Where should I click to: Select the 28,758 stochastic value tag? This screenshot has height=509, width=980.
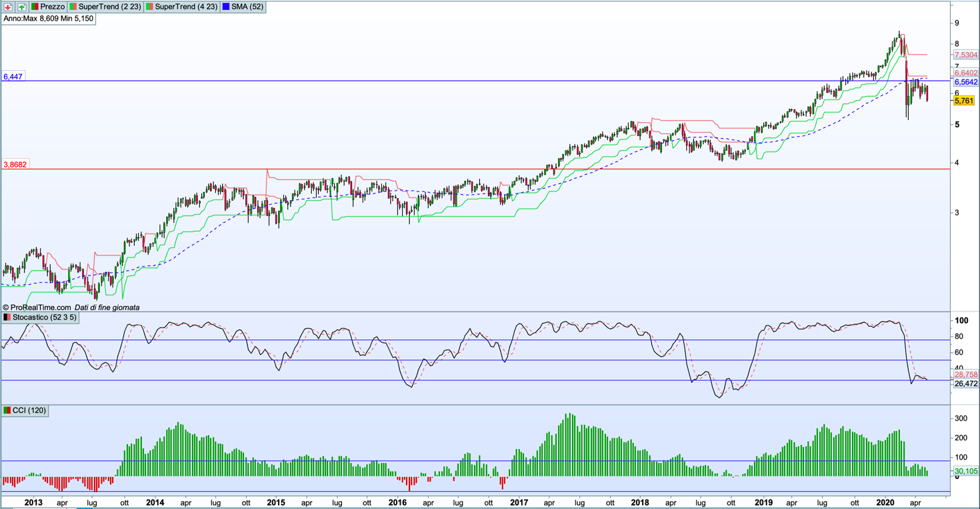pos(965,375)
